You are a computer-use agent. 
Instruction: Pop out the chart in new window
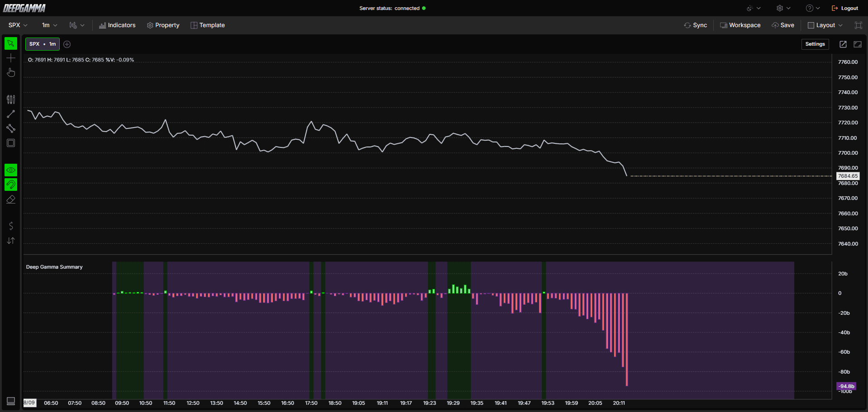[x=843, y=44]
